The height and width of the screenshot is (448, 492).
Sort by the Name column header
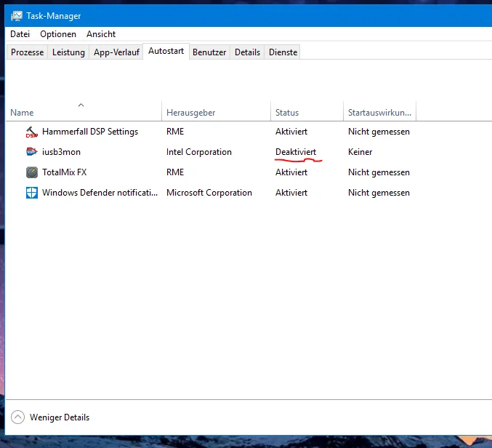(84, 111)
